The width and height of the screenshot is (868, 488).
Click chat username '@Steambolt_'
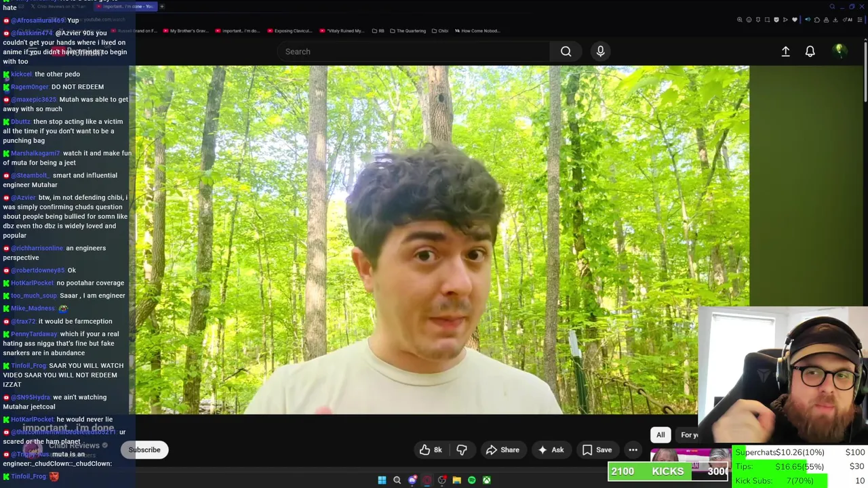pos(31,176)
